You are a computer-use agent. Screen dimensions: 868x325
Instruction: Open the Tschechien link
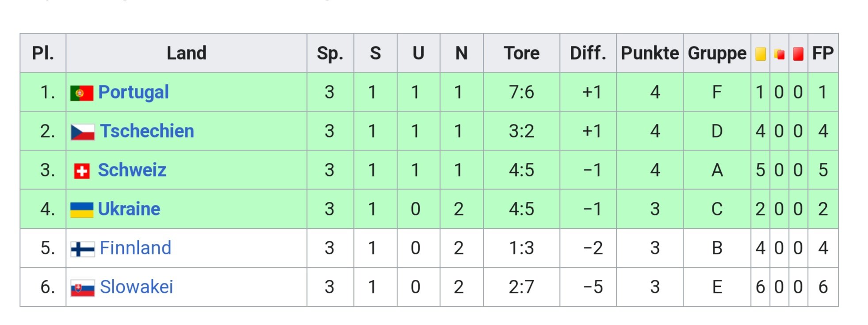tap(147, 131)
